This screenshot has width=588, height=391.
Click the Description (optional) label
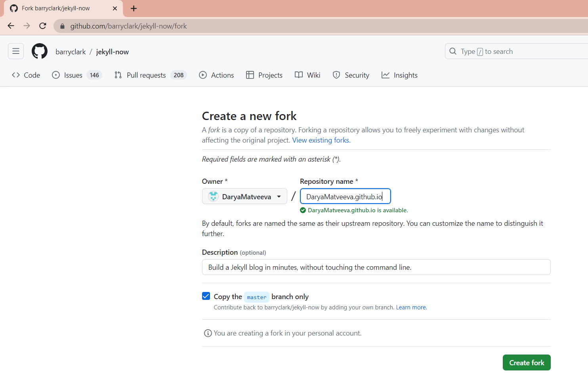(x=234, y=252)
